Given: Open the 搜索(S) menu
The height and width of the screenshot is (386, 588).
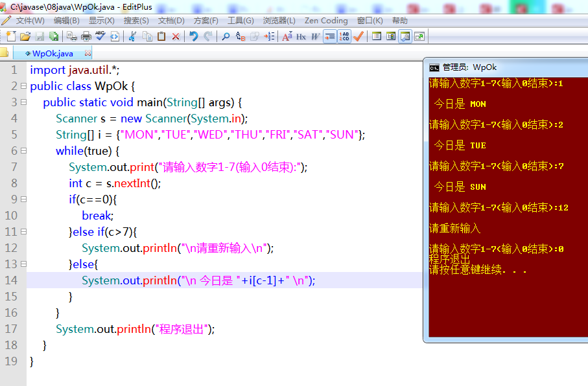Looking at the screenshot, I should click(136, 21).
